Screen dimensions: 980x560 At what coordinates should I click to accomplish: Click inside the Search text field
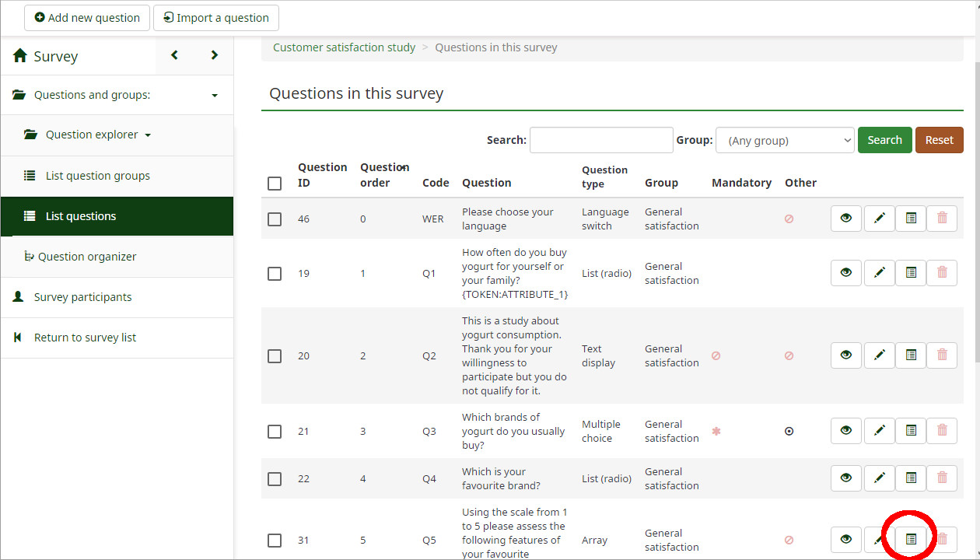pyautogui.click(x=601, y=140)
